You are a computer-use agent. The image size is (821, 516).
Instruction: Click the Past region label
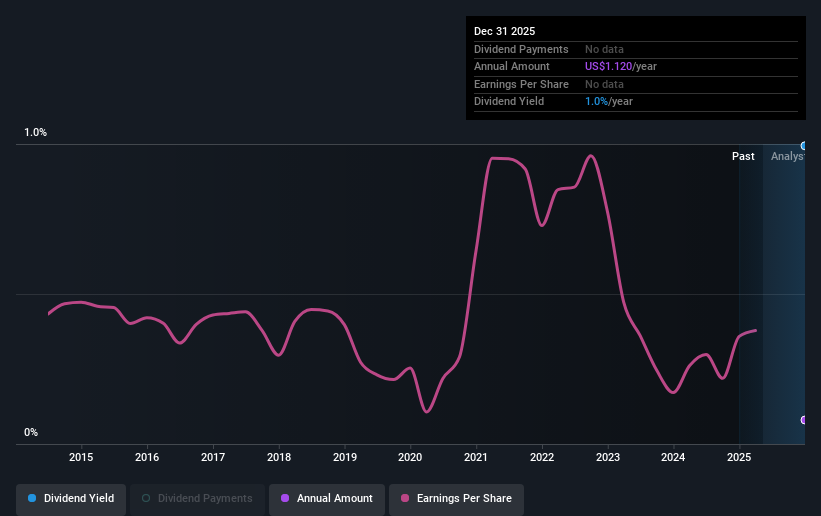(x=743, y=156)
